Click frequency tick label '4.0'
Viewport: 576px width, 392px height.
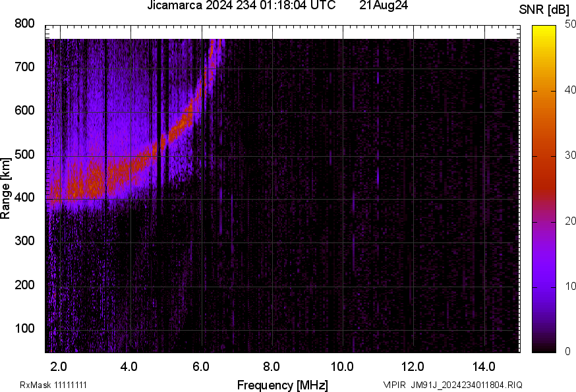[x=129, y=366]
